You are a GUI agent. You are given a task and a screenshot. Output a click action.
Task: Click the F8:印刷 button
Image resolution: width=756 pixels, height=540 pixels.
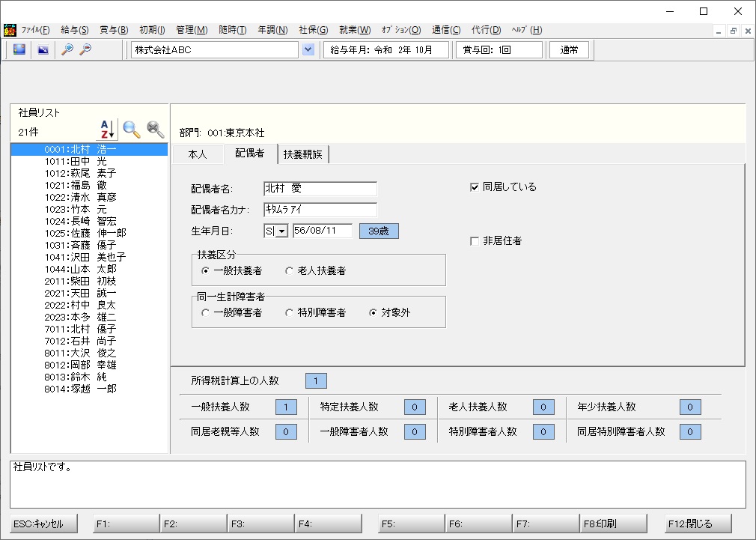click(x=613, y=524)
